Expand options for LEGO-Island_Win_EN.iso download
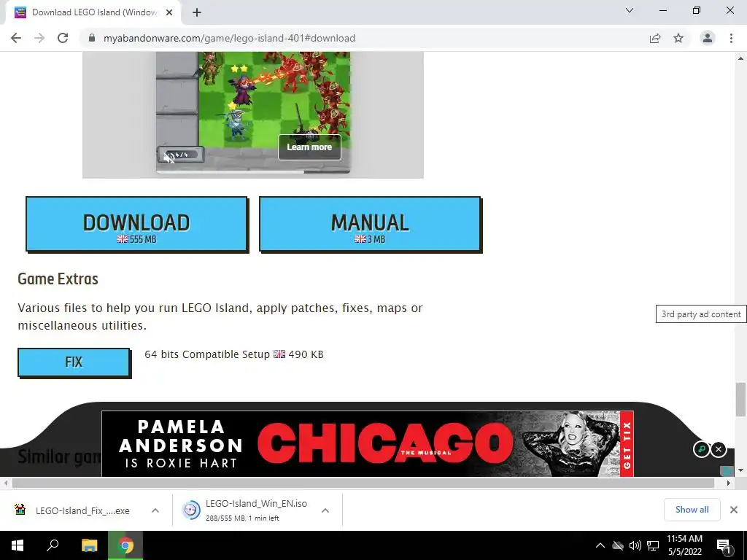 pos(325,510)
